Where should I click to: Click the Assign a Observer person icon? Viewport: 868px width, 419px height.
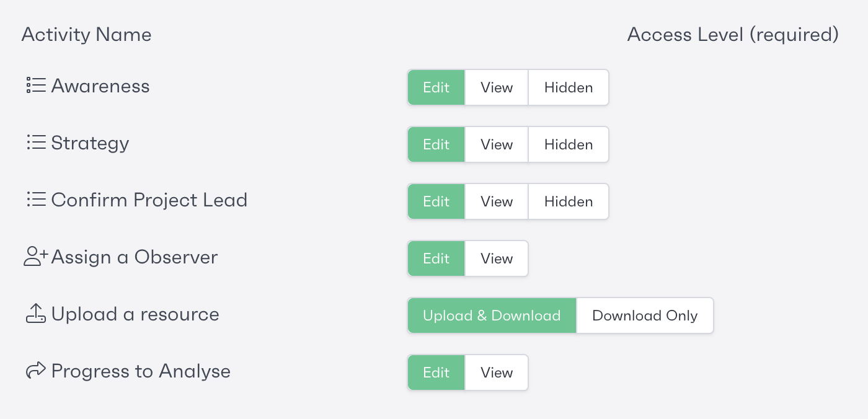[35, 257]
